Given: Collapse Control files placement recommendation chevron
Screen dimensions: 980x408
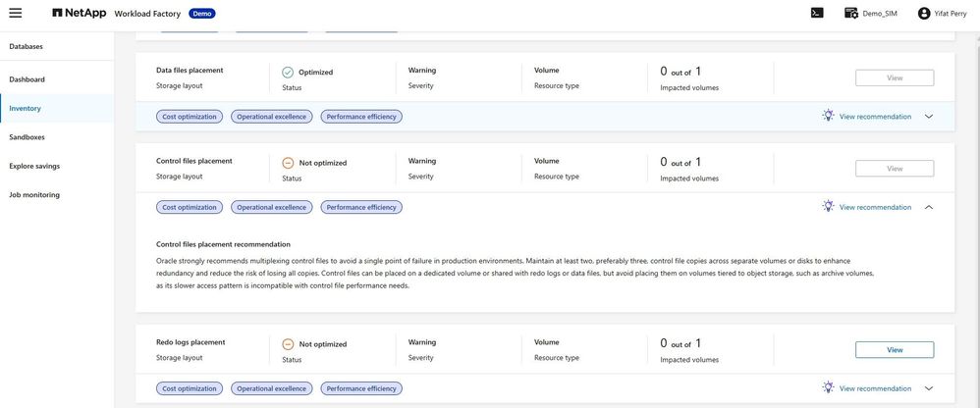Looking at the screenshot, I should pos(929,207).
